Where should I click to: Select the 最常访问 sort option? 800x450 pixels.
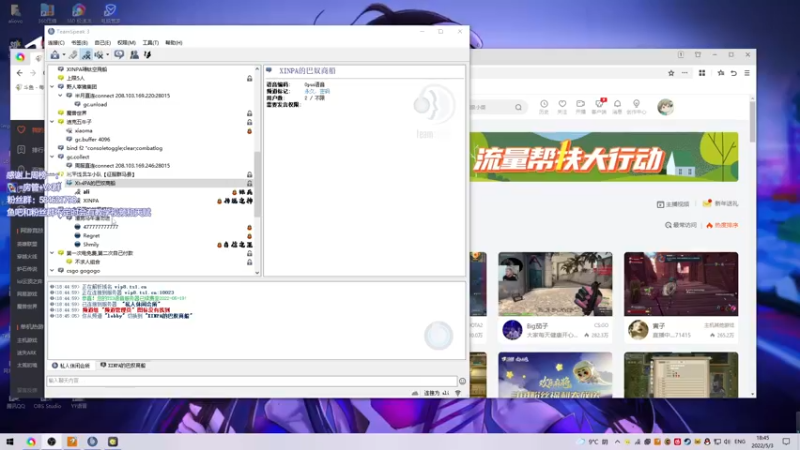tap(681, 225)
